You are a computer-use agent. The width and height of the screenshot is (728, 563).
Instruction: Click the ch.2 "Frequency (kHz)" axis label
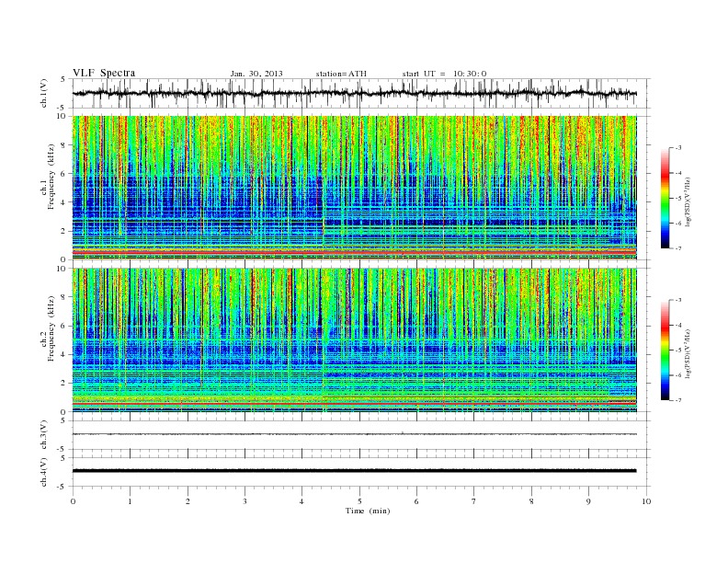click(51, 328)
